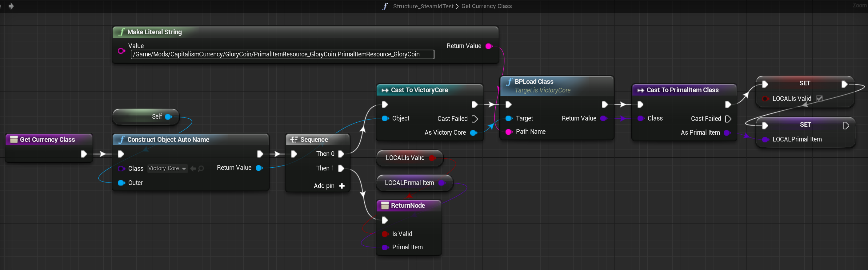Select the Cast To PrimalItem Class title
This screenshot has width=868, height=270.
tap(682, 90)
